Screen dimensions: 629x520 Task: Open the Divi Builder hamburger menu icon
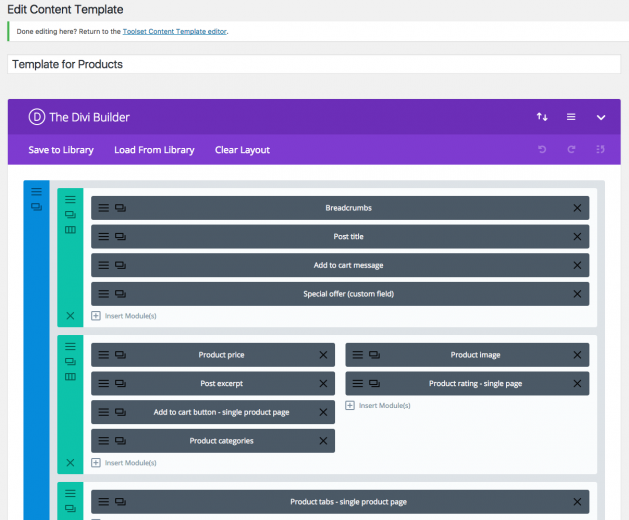click(x=571, y=117)
